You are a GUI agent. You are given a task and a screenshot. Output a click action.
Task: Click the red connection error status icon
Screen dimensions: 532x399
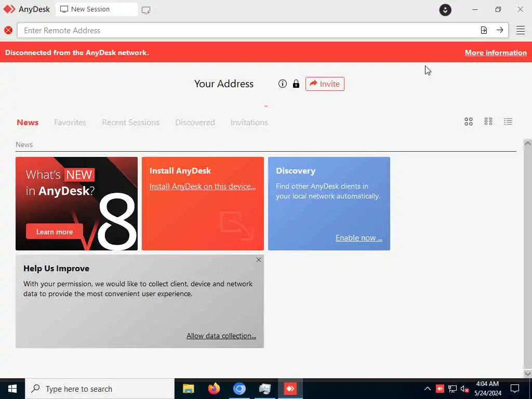point(8,30)
